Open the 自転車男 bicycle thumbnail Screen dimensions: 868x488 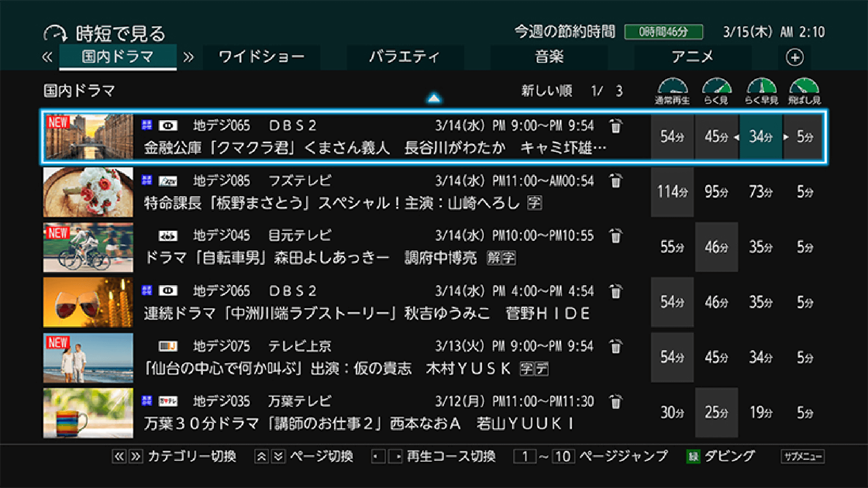(x=88, y=247)
